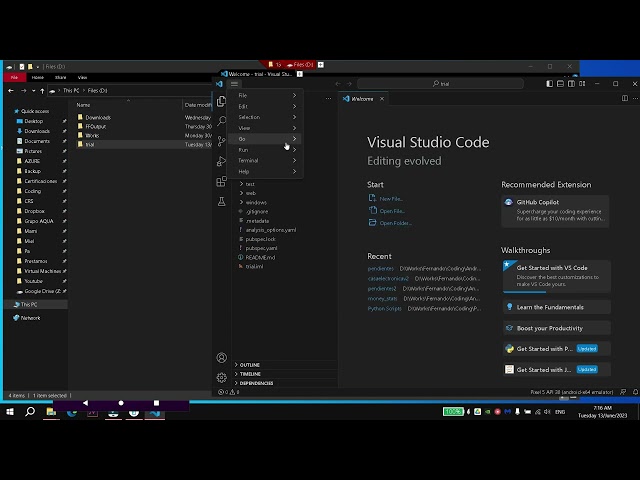Select the trial folder in File Explorer

(90, 144)
